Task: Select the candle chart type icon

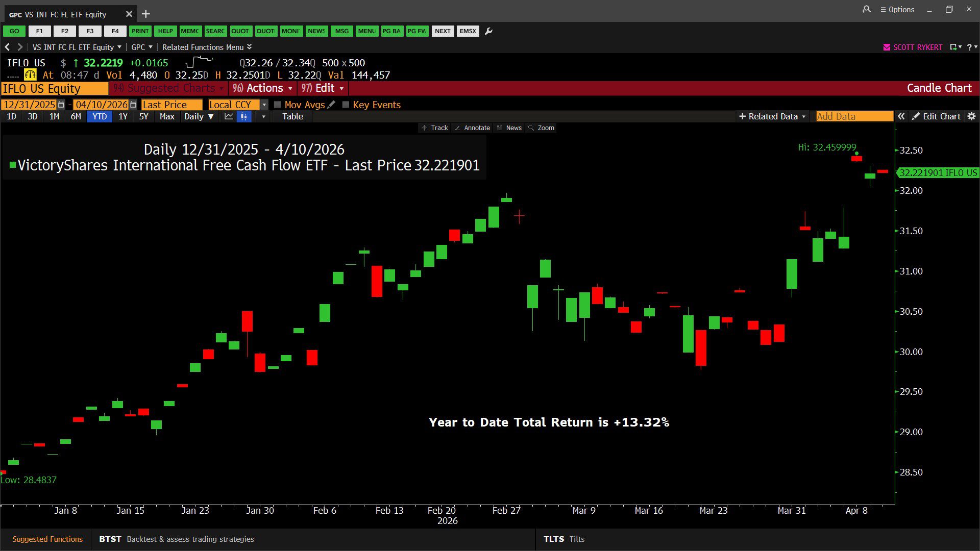Action: click(x=244, y=117)
